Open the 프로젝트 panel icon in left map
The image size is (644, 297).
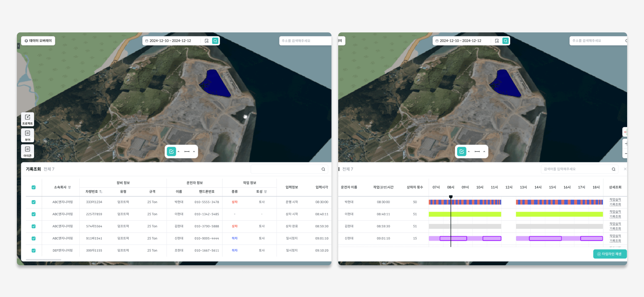[x=27, y=119]
